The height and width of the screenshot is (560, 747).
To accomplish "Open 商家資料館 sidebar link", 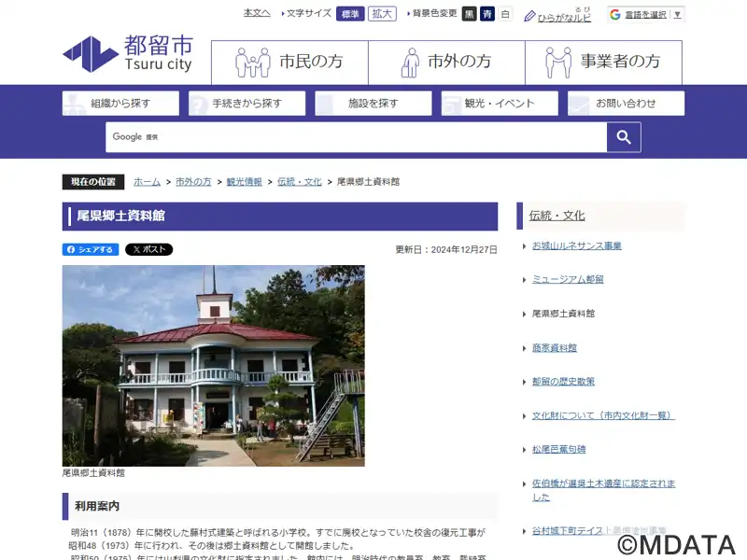I will [555, 347].
